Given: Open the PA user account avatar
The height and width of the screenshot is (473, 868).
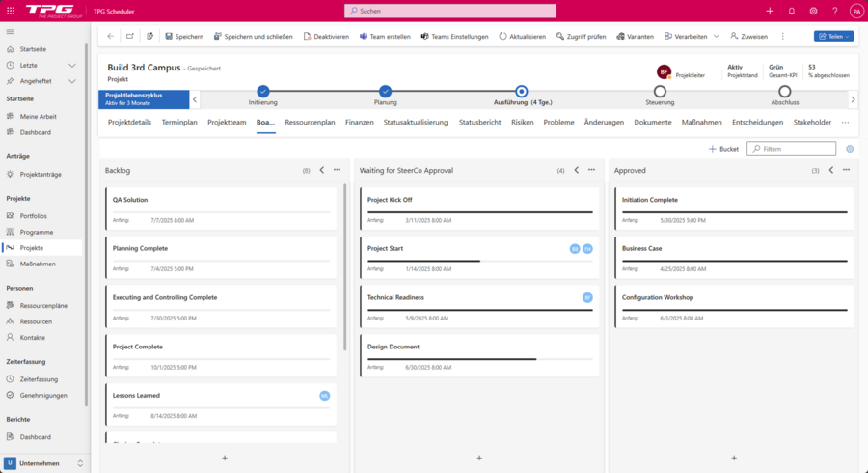Looking at the screenshot, I should pos(856,11).
